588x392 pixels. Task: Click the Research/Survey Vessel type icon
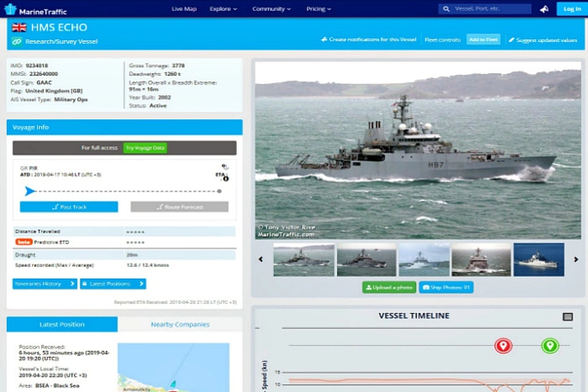[x=17, y=41]
